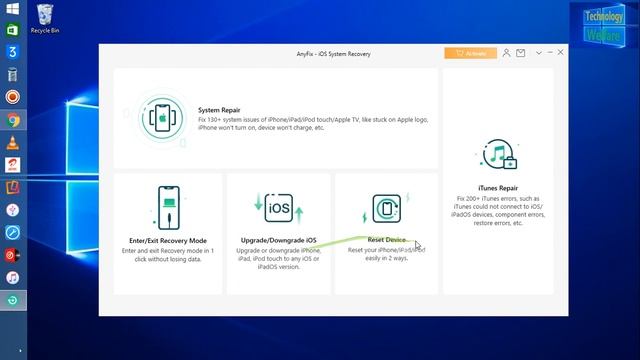Open the blue 3 app in taskbar

(x=13, y=52)
